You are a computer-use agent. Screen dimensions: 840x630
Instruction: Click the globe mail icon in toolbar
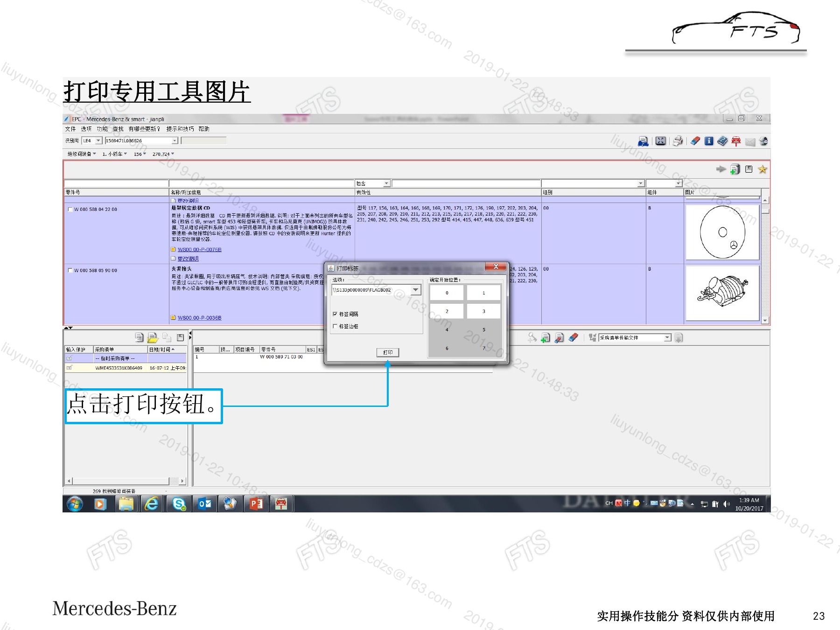coord(763,141)
